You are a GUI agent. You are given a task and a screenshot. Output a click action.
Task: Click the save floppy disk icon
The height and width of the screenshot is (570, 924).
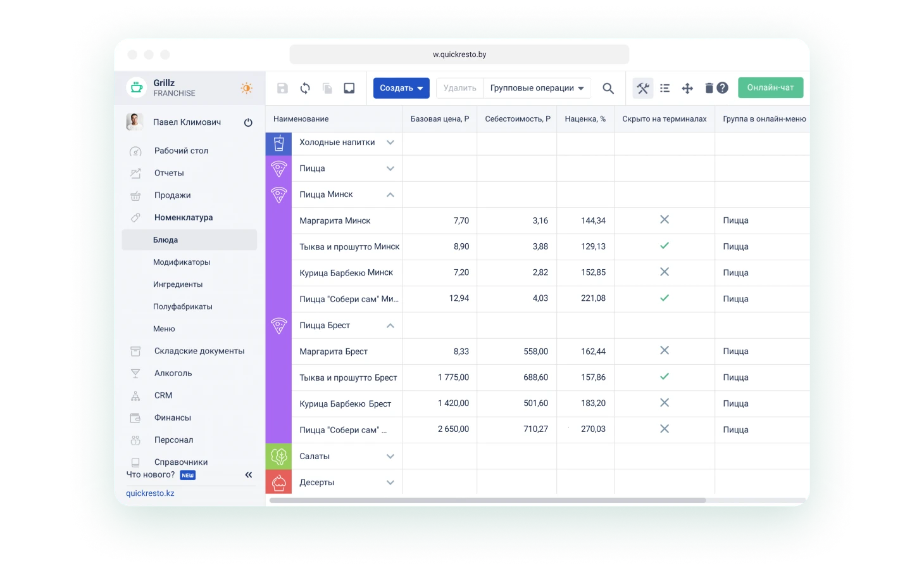(x=282, y=88)
